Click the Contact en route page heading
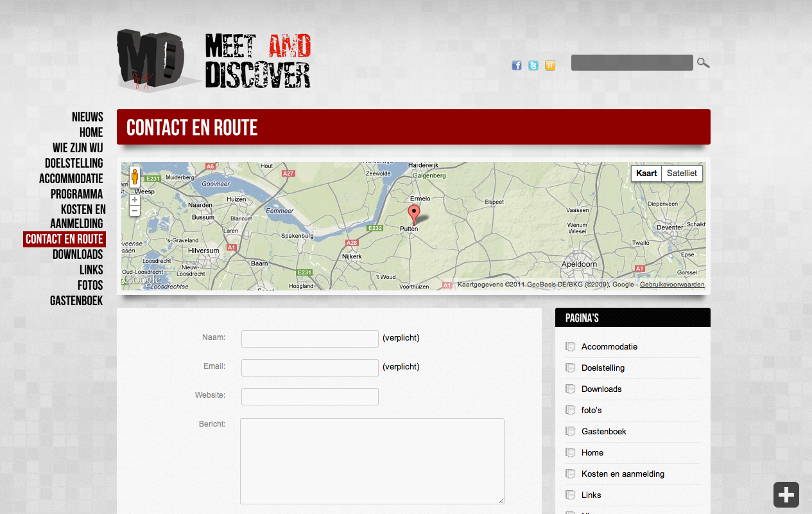Viewport: 812px width, 514px height. tap(192, 128)
